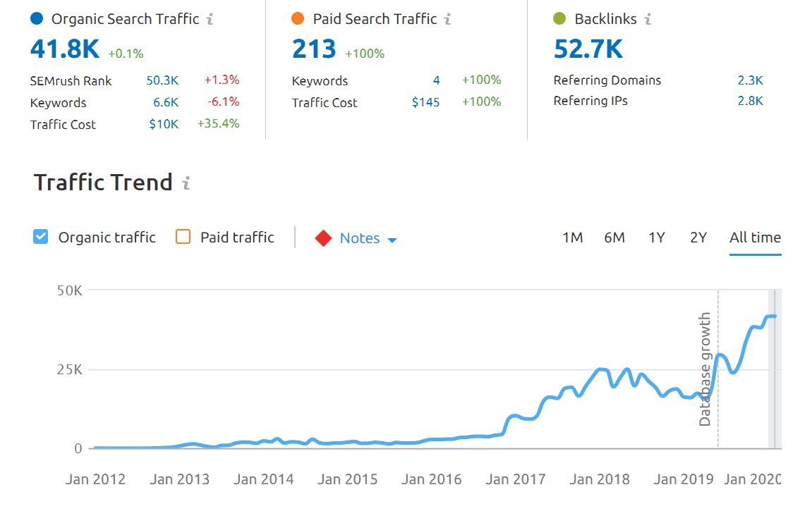Screen dimensions: 812x511
Task: Click the red diamond Notes icon
Action: [x=324, y=238]
